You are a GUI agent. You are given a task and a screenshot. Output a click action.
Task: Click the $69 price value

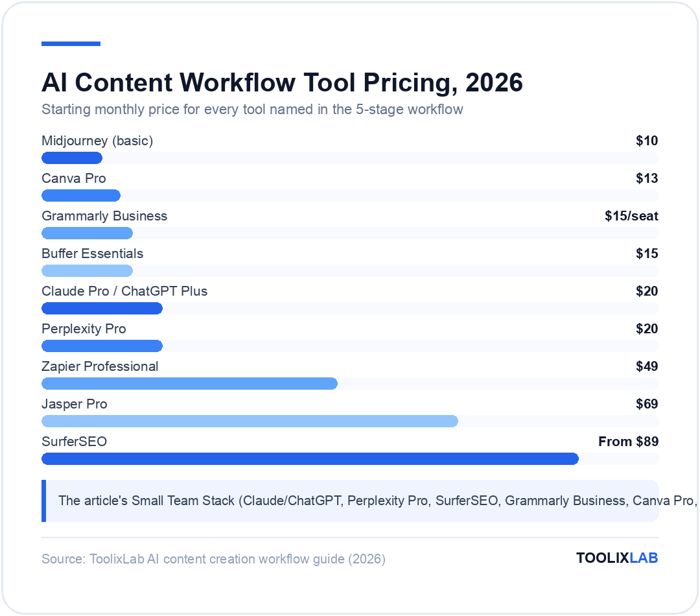[x=647, y=404]
